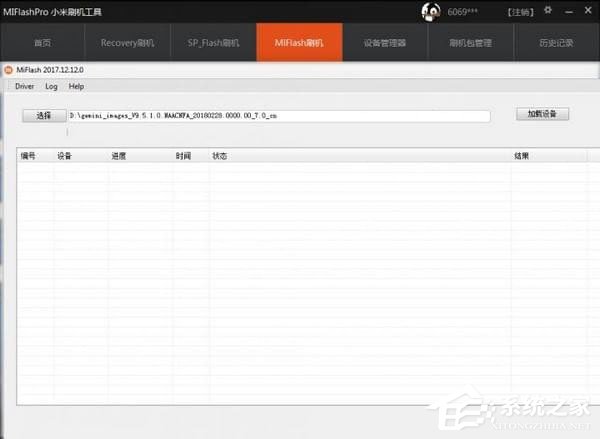Viewport: 600px width, 439px height.
Task: Click the 选择 button to choose ROM
Action: click(x=44, y=116)
